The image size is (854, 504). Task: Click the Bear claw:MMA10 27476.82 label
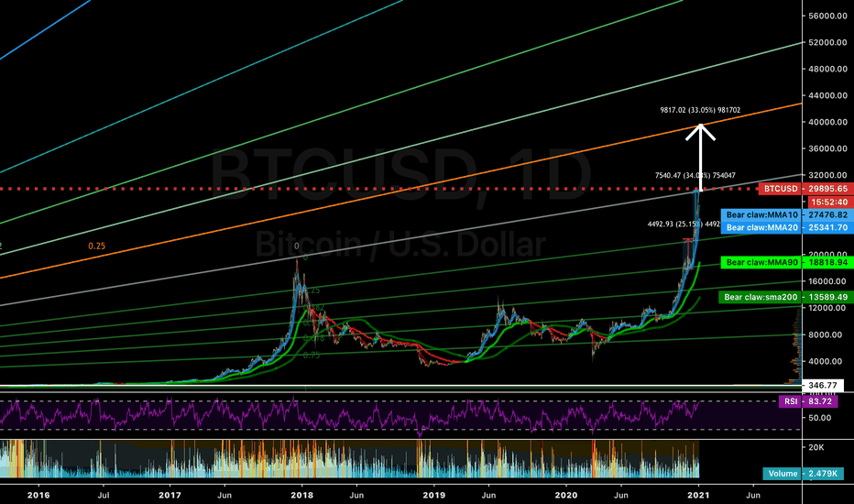[787, 214]
